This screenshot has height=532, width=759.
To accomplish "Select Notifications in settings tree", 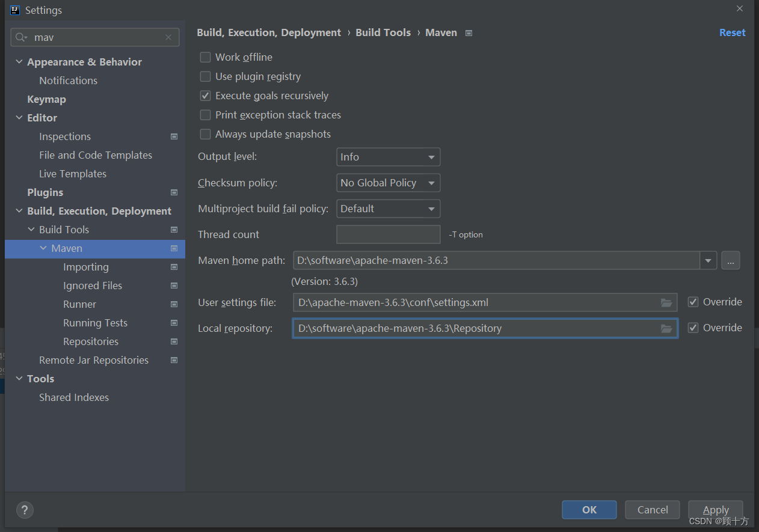I will point(68,81).
